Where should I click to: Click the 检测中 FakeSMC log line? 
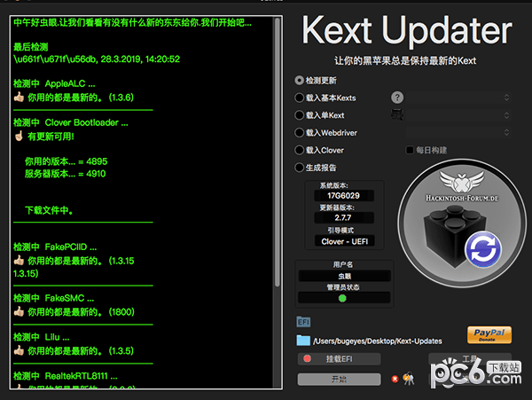point(53,298)
